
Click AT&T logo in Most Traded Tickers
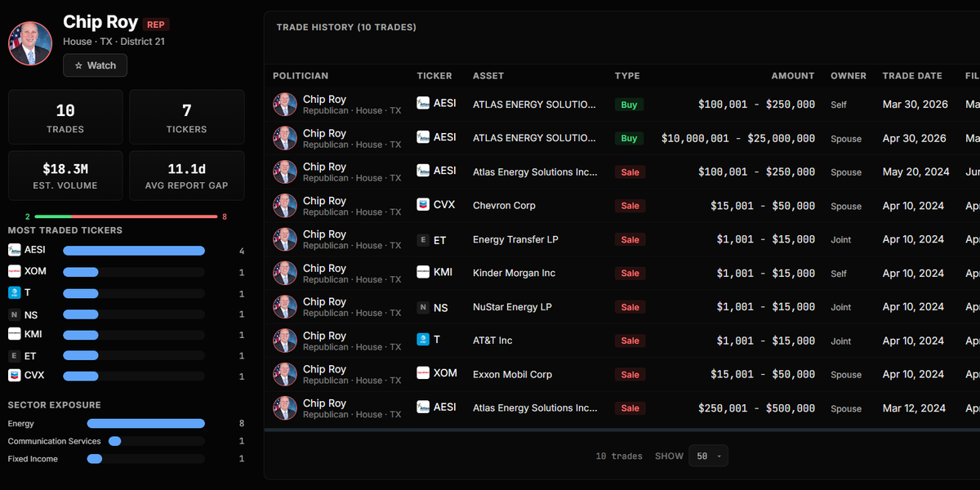coord(14,292)
